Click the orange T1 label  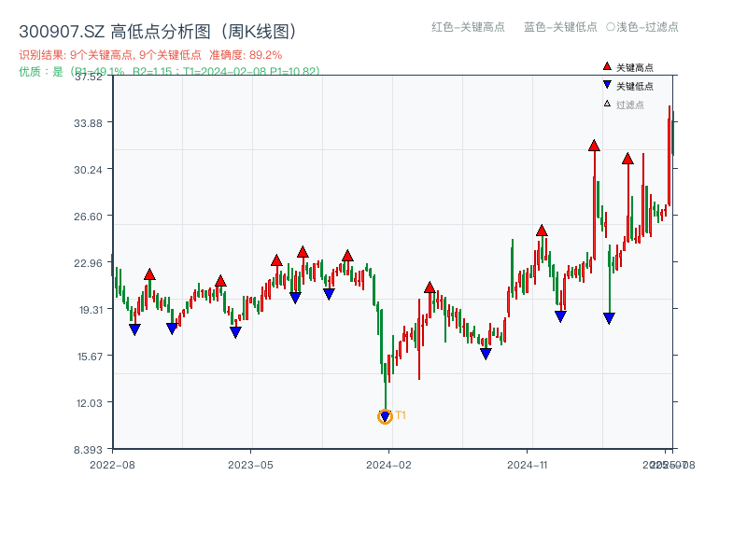pos(401,415)
